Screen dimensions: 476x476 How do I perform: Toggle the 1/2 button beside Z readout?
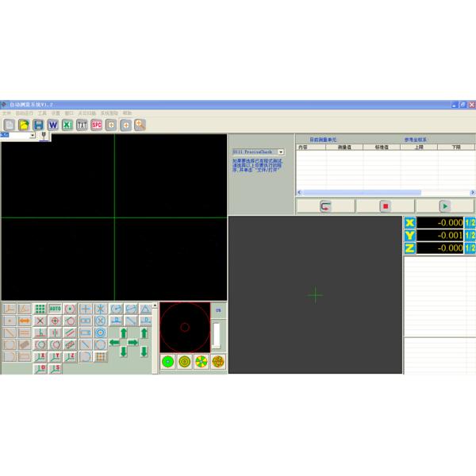470,248
